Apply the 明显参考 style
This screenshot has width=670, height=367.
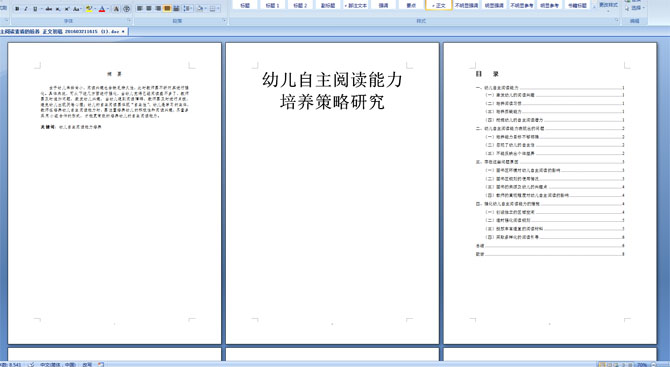click(550, 5)
